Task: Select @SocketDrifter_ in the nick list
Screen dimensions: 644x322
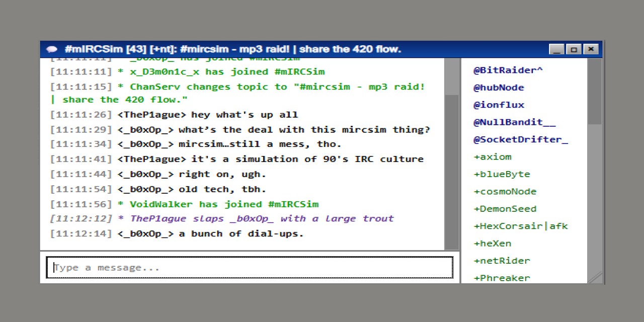Action: tap(521, 139)
